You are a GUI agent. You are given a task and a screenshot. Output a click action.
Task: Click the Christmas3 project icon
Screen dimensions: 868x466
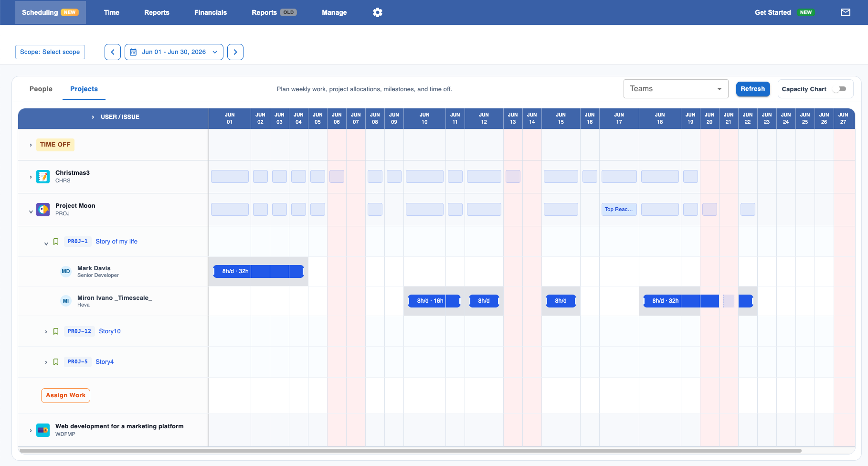pos(43,177)
